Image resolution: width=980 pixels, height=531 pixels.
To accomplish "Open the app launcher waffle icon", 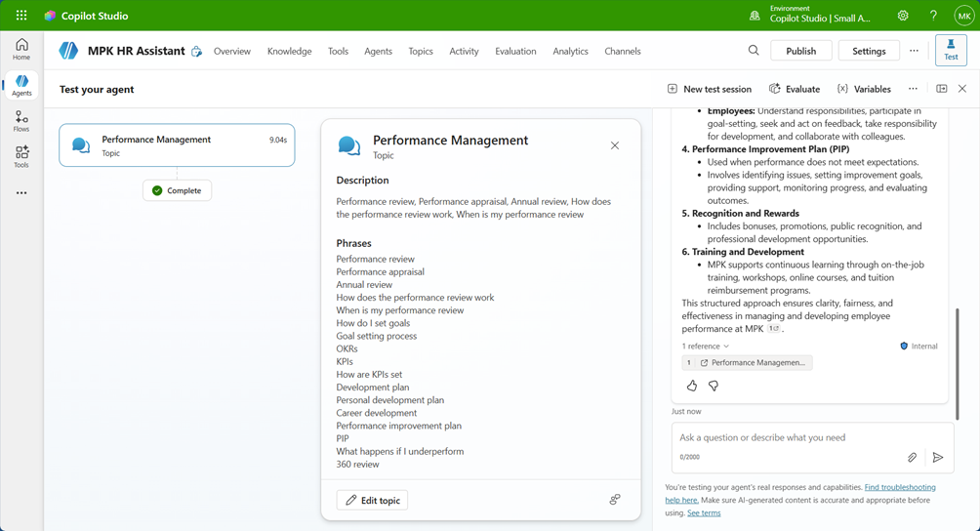I will tap(21, 16).
